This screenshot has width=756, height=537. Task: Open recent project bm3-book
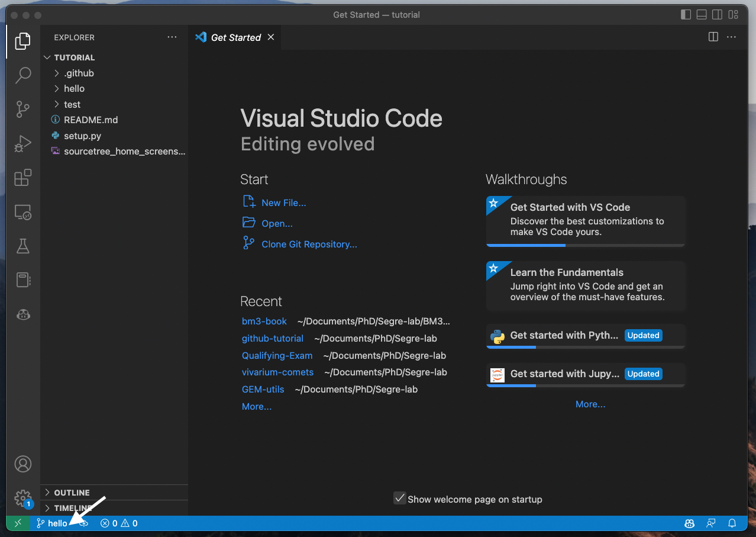(264, 321)
